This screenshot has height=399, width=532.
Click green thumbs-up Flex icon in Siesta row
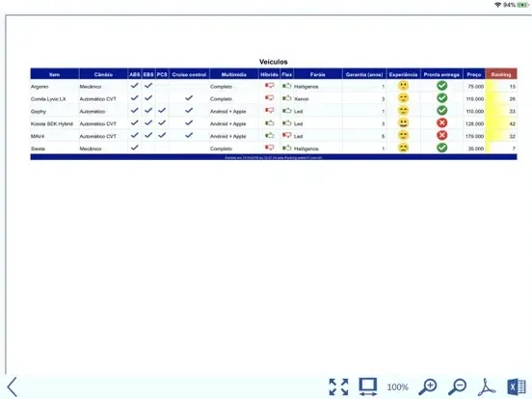pyautogui.click(x=286, y=147)
